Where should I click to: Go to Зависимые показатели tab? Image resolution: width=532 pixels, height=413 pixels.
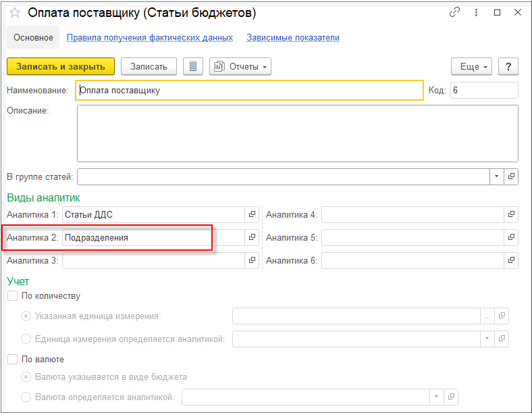293,38
